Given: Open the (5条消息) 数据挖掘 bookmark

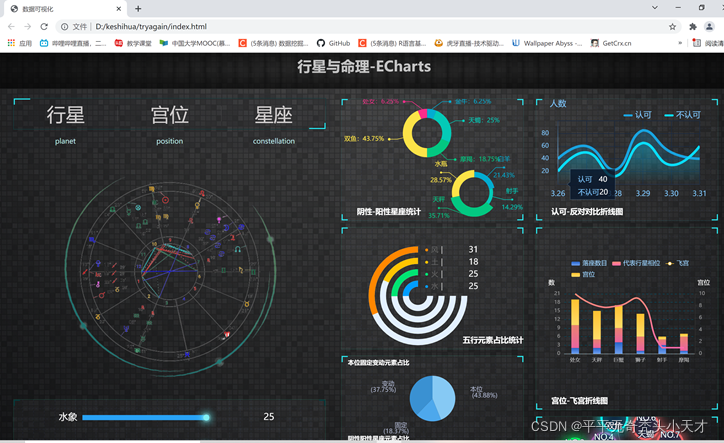Looking at the screenshot, I should tap(273, 43).
